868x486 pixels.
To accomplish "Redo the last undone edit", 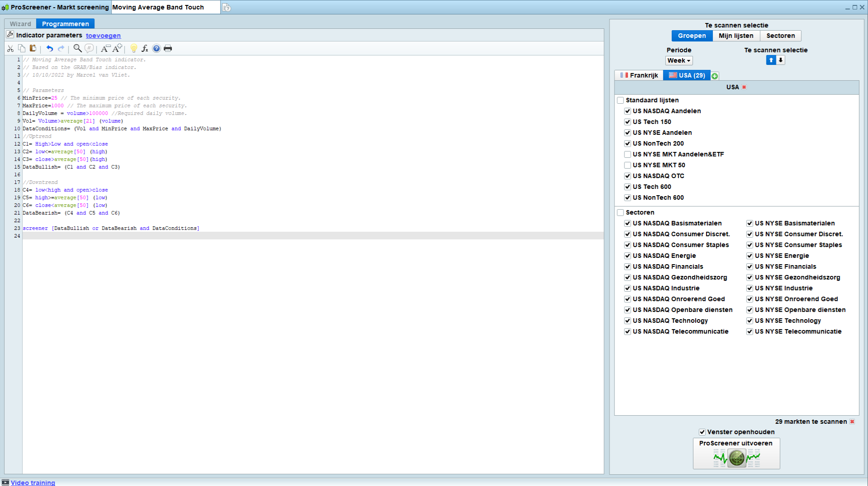I will (x=61, y=48).
